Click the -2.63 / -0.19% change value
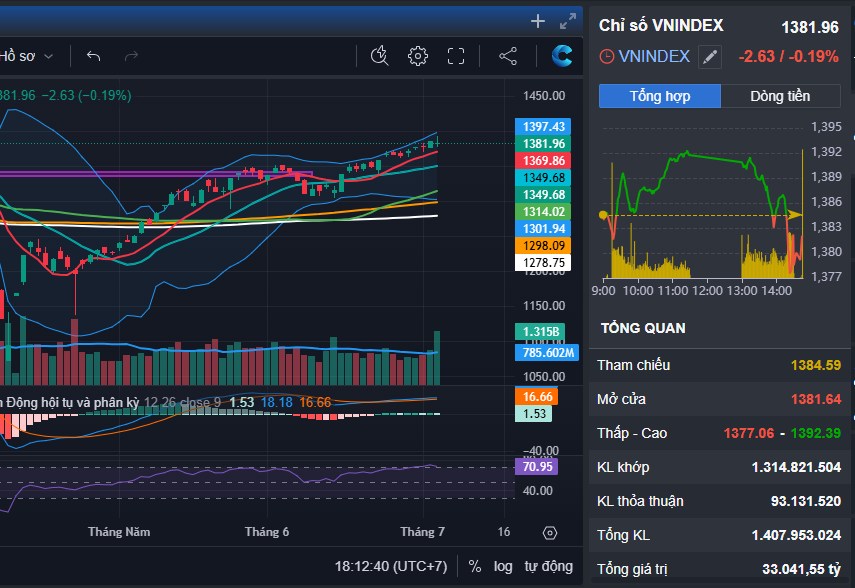 (x=788, y=56)
